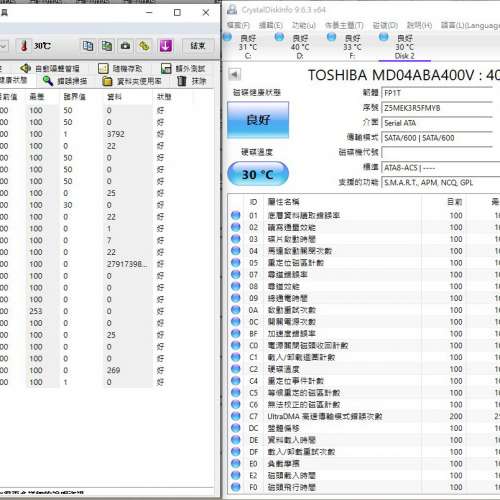Click the blue status circle for attribute 09
The width and height of the screenshot is (500, 500).
click(236, 298)
